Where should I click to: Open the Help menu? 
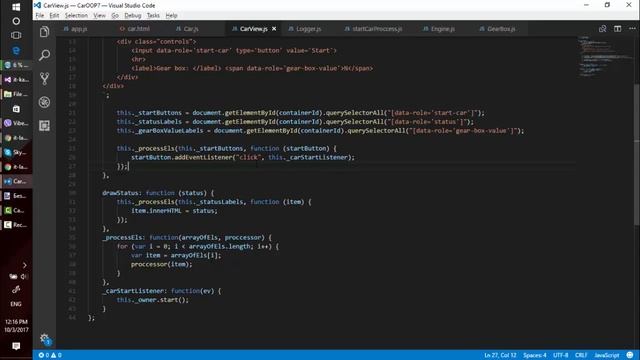tap(171, 16)
